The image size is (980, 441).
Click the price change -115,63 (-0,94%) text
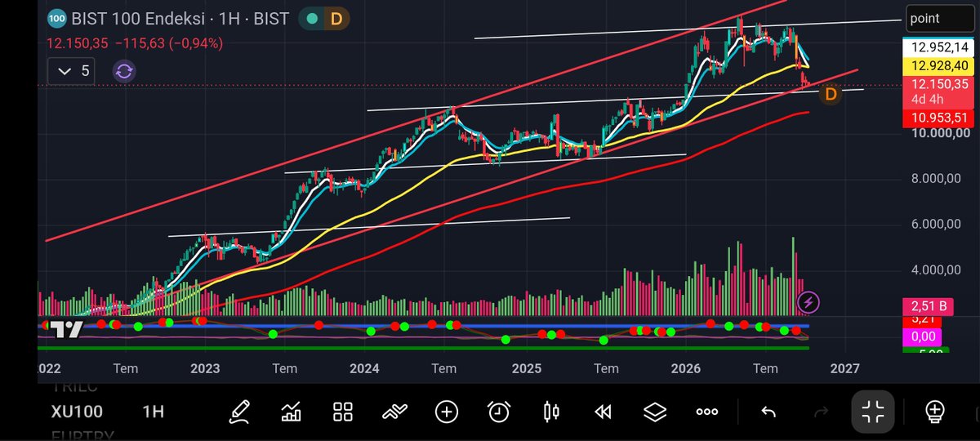[x=171, y=42]
